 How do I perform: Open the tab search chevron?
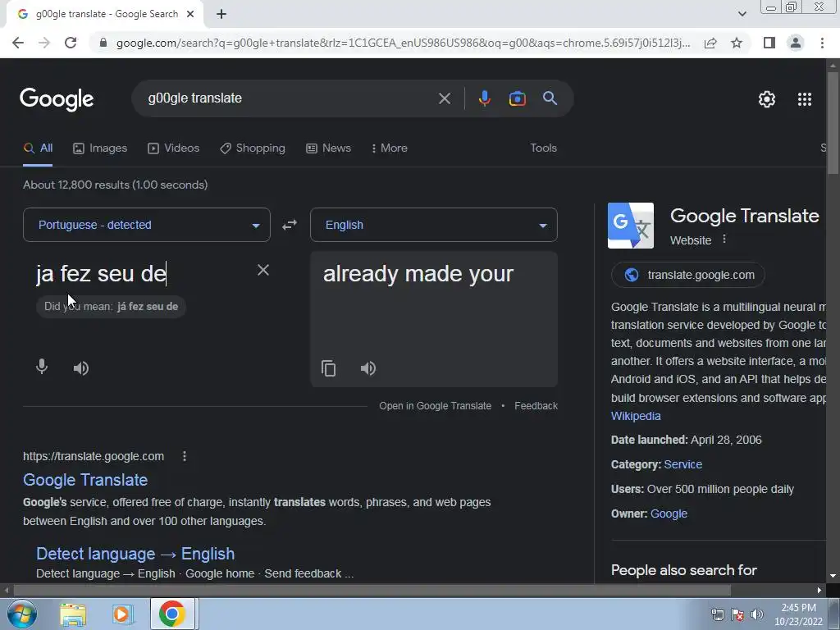point(742,15)
